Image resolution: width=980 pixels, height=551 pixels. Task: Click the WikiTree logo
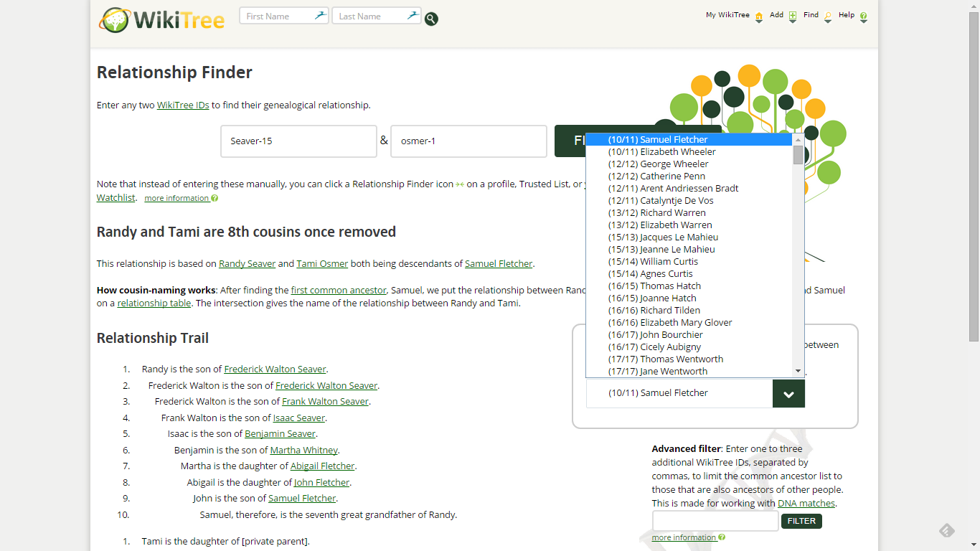[x=161, y=19]
